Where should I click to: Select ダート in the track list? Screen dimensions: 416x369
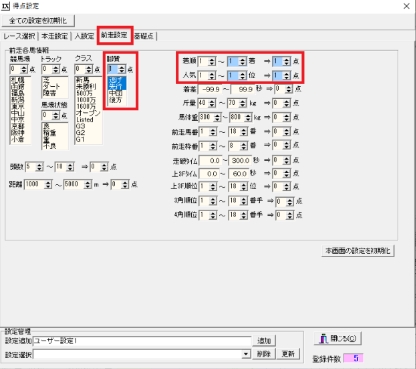tap(51, 87)
